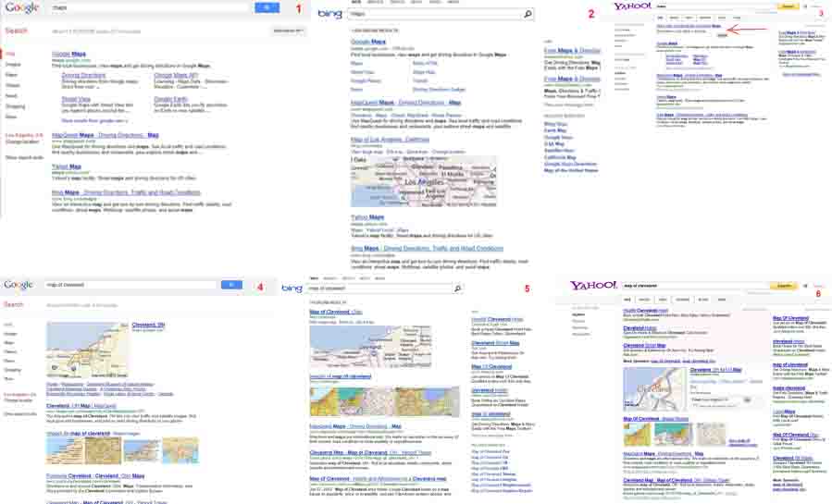832x504 pixels.
Task: Click the blue search button in Google maps panel 1
Action: [x=267, y=7]
